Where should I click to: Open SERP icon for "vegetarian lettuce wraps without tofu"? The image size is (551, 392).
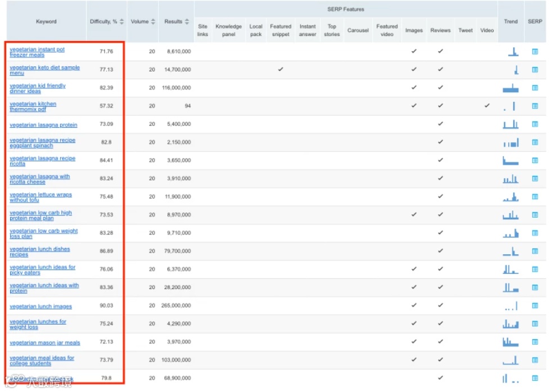pyautogui.click(x=535, y=197)
